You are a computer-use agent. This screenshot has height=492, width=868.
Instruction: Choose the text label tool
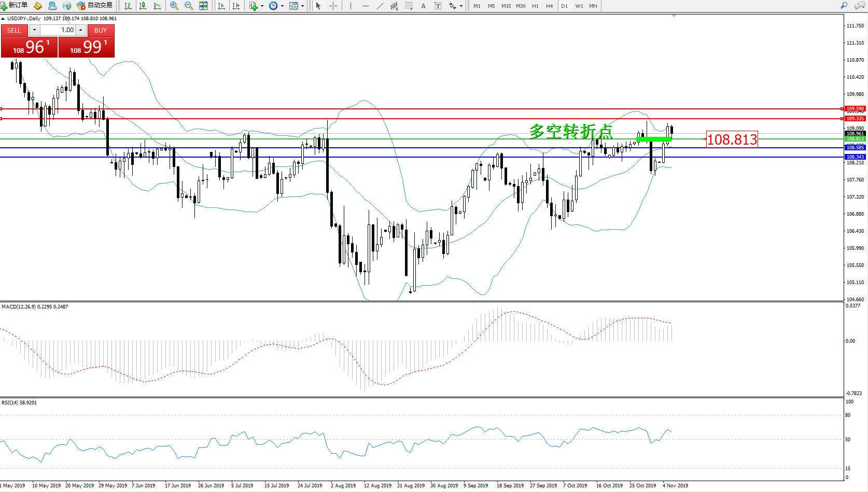[x=424, y=6]
